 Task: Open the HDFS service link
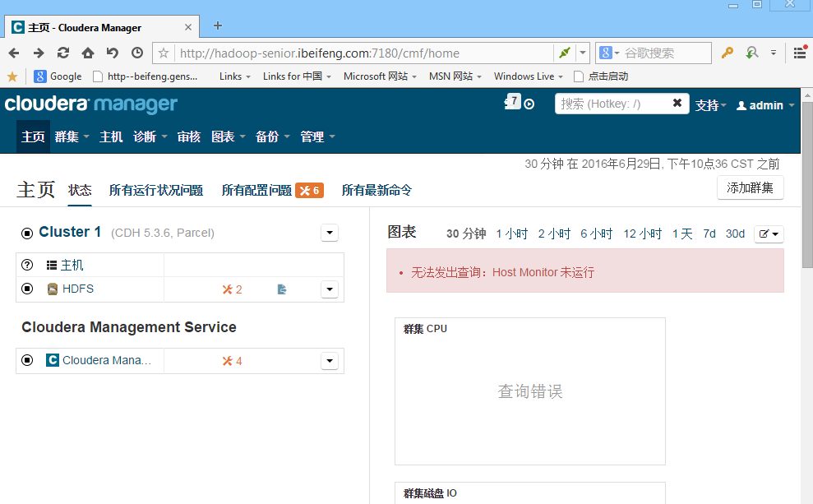[78, 289]
